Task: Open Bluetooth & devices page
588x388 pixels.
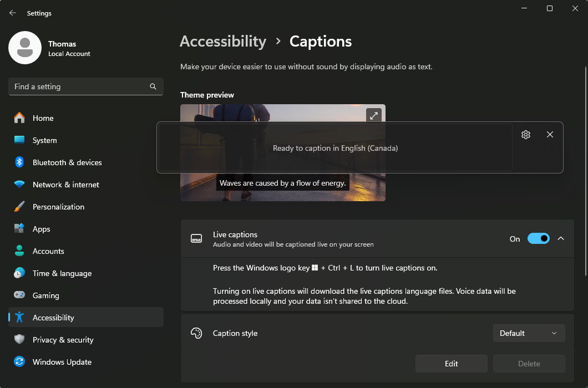Action: coord(86,162)
